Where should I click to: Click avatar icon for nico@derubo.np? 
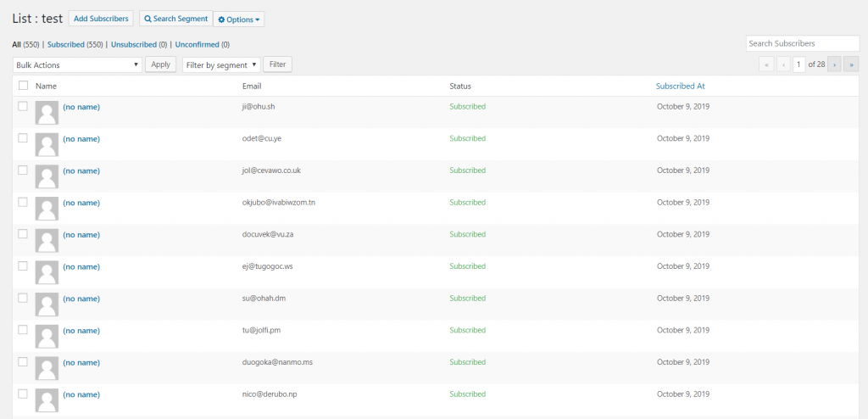pyautogui.click(x=47, y=400)
